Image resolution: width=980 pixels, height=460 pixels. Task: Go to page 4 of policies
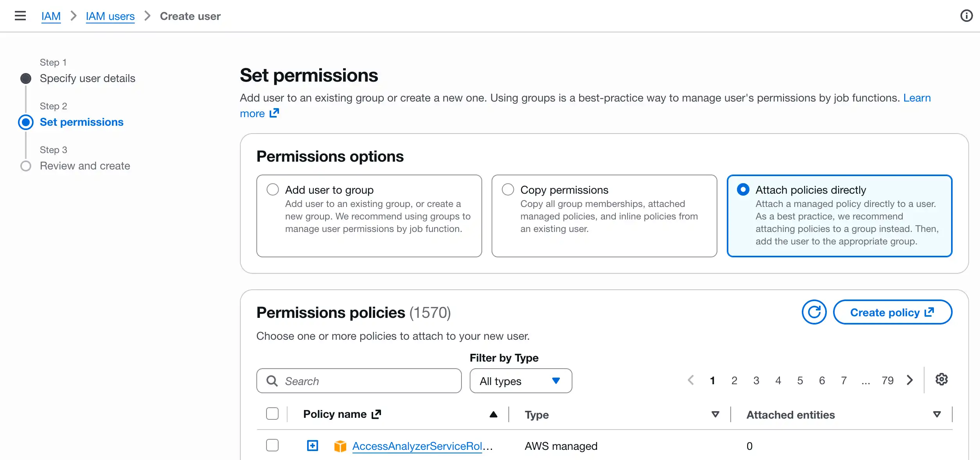pyautogui.click(x=778, y=380)
